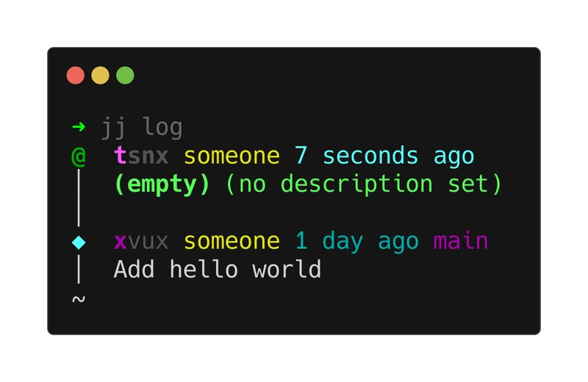Viewport: 588px width, 382px height.
Task: Click author 'someone' on the xvux line
Action: [x=232, y=241]
